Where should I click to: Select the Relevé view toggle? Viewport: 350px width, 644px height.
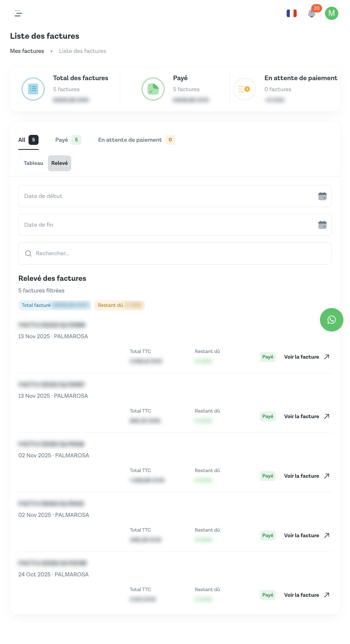coord(60,163)
